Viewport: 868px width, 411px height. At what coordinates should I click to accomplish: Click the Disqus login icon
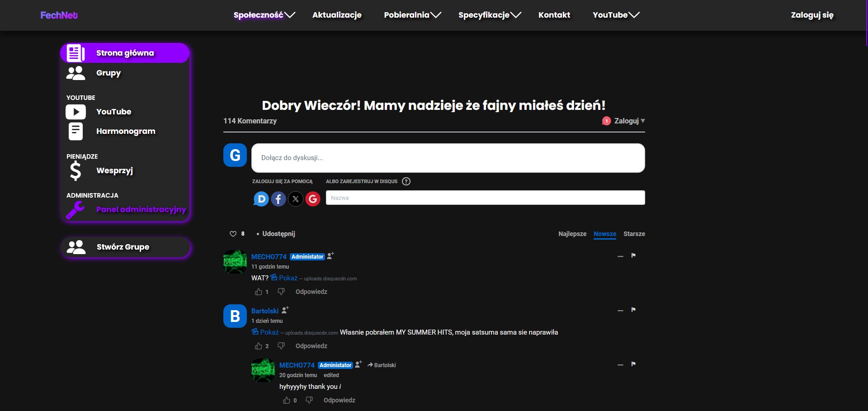(261, 199)
